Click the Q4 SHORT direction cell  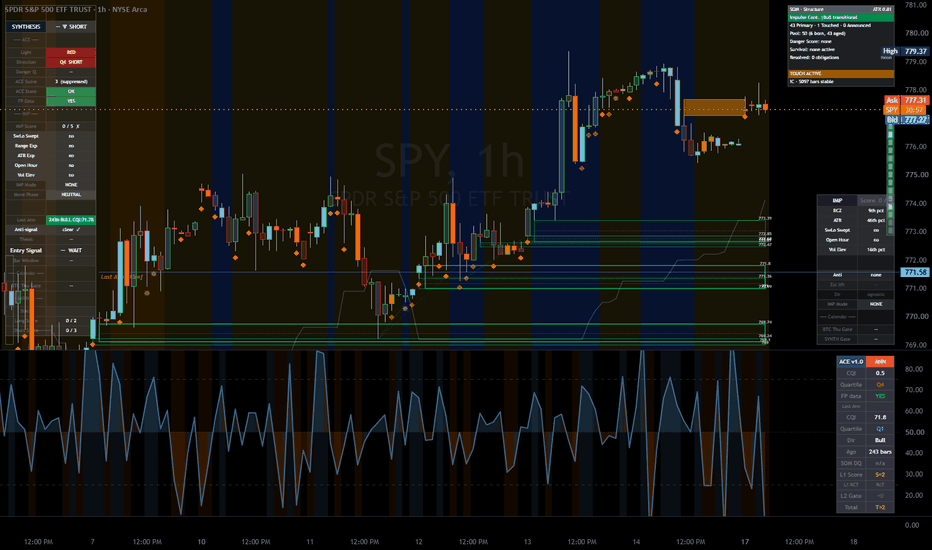click(71, 62)
